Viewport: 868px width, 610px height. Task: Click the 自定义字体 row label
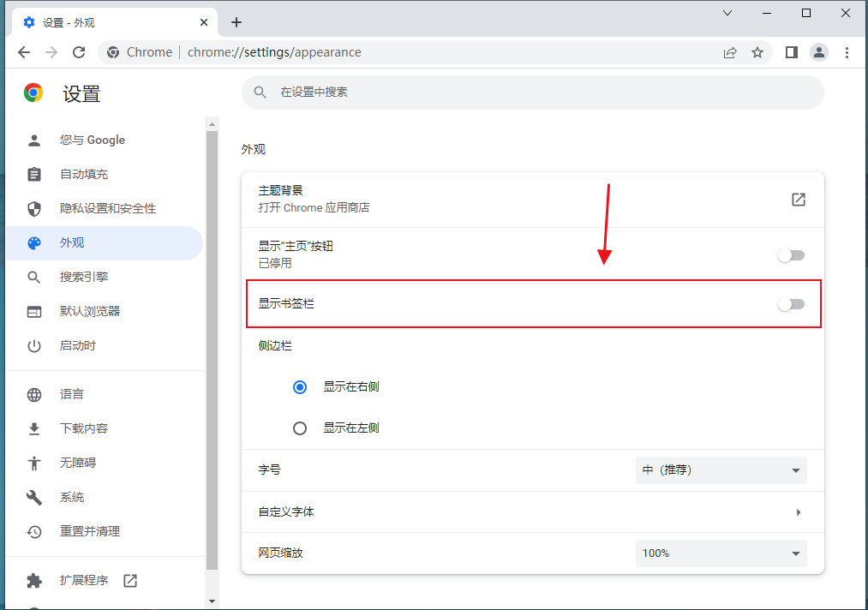(286, 512)
